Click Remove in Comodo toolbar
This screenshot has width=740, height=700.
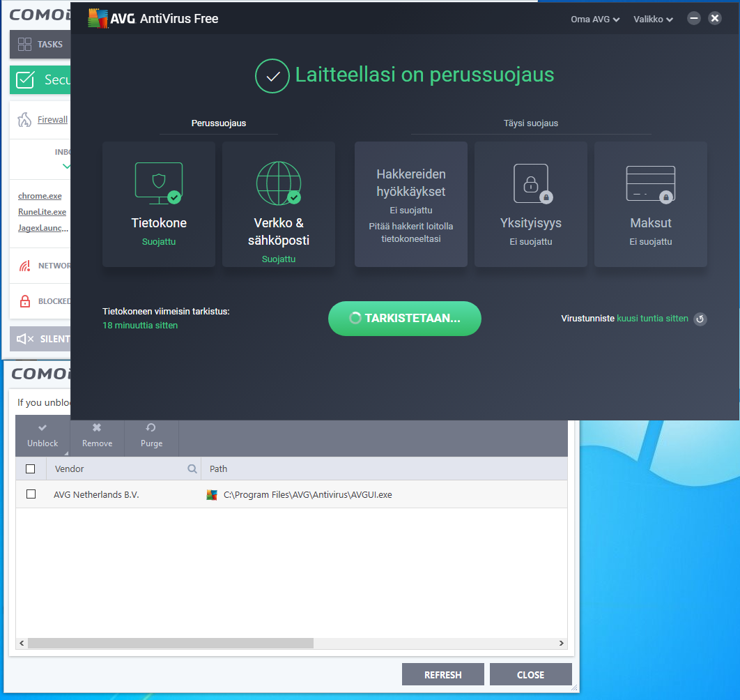(98, 436)
